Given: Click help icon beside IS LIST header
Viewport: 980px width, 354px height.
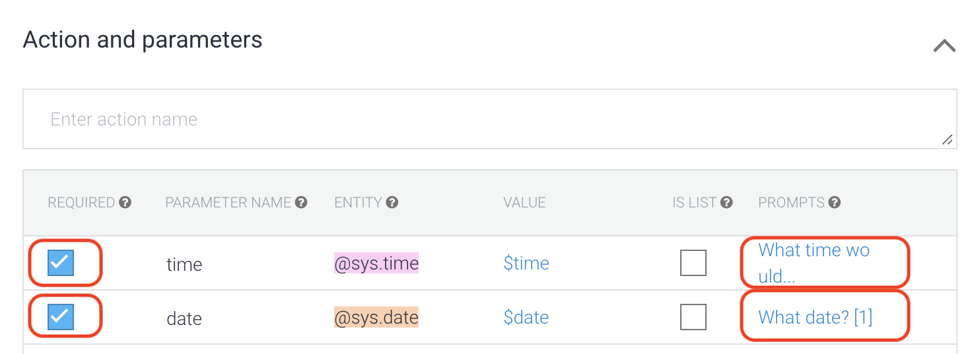Looking at the screenshot, I should [726, 203].
